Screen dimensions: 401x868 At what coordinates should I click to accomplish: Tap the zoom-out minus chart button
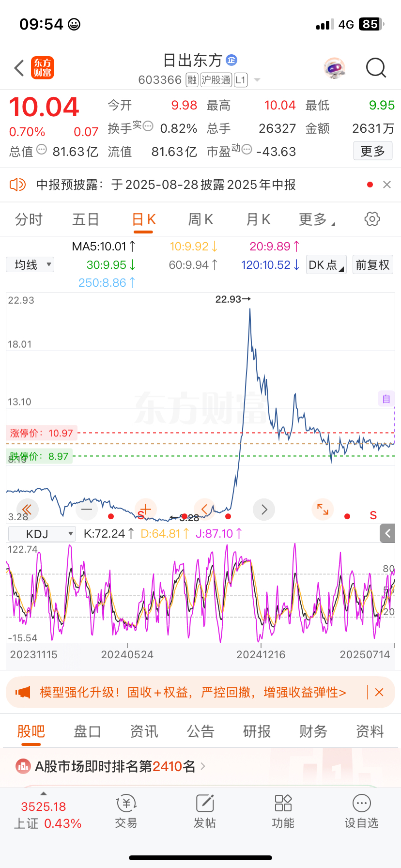(87, 509)
